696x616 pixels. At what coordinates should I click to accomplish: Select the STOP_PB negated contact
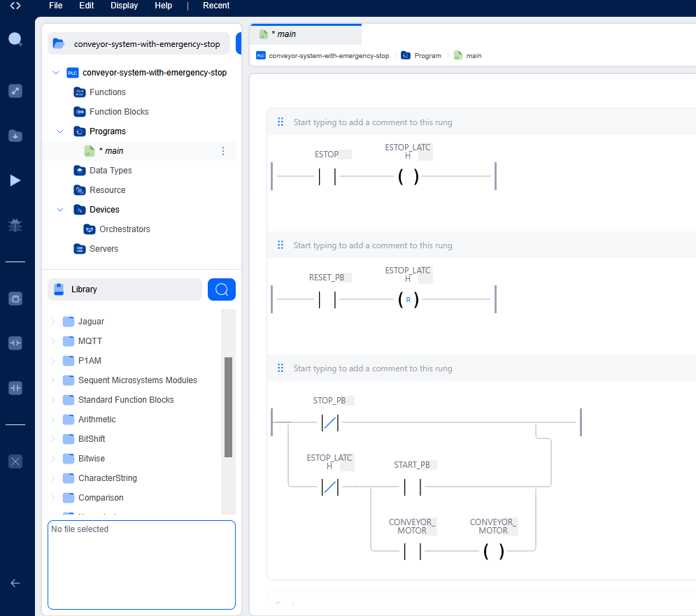tap(329, 422)
